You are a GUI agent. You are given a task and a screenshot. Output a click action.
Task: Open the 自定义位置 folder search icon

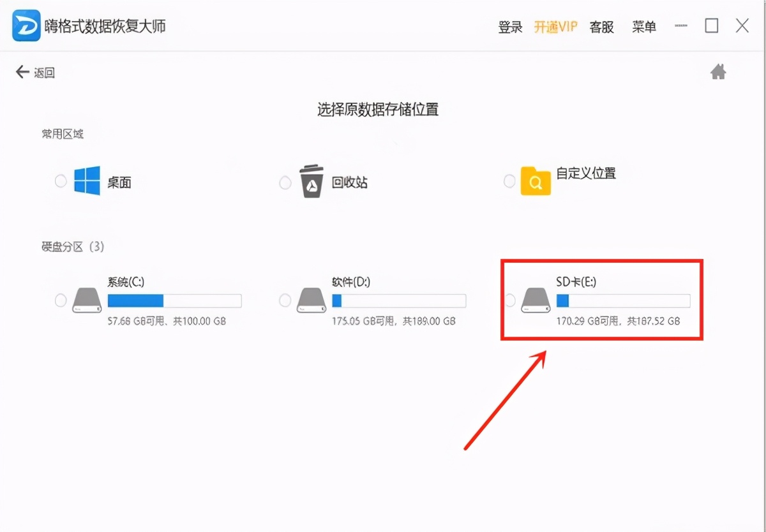click(x=536, y=181)
